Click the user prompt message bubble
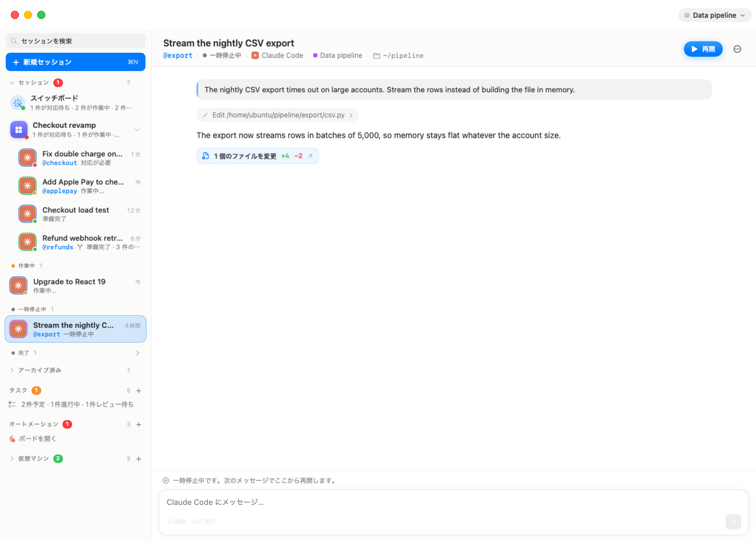 (x=454, y=90)
